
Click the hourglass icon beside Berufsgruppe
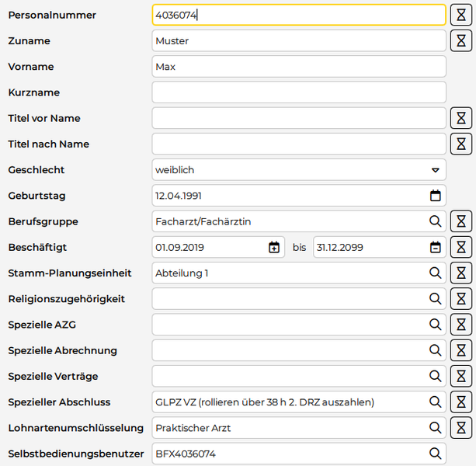[461, 221]
